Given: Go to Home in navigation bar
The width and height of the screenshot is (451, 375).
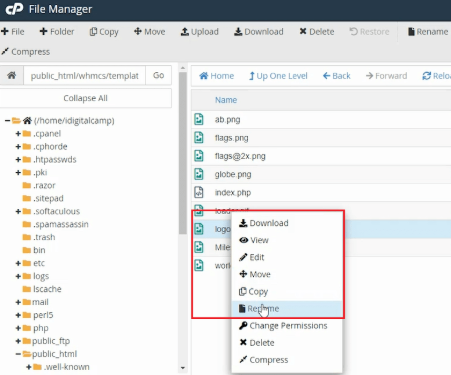Looking at the screenshot, I should (216, 76).
